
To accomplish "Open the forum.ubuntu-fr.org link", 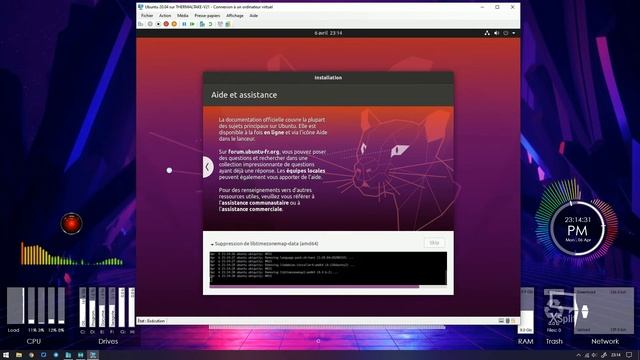I will click(x=254, y=152).
